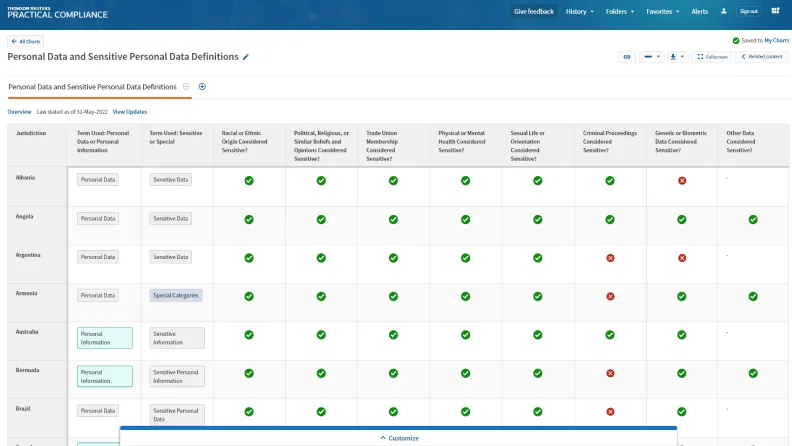Open the apps grid icon

(775, 11)
